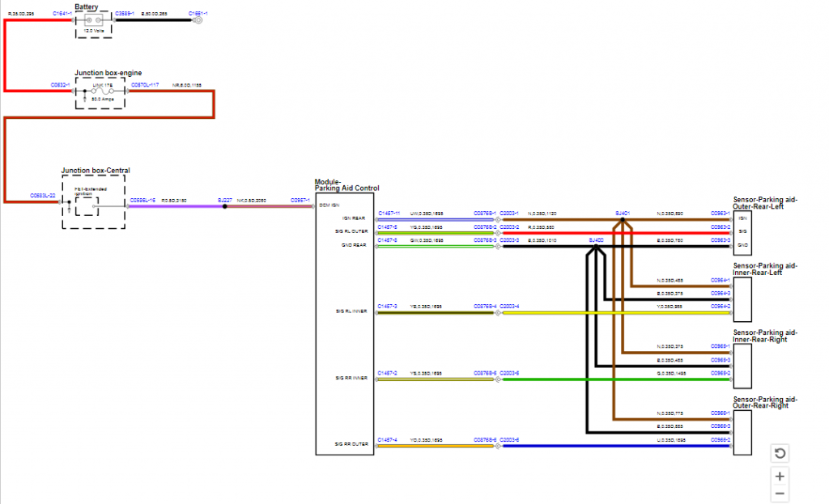Click the Battery component label
Viewport: 829px width, 504px height.
(x=86, y=6)
